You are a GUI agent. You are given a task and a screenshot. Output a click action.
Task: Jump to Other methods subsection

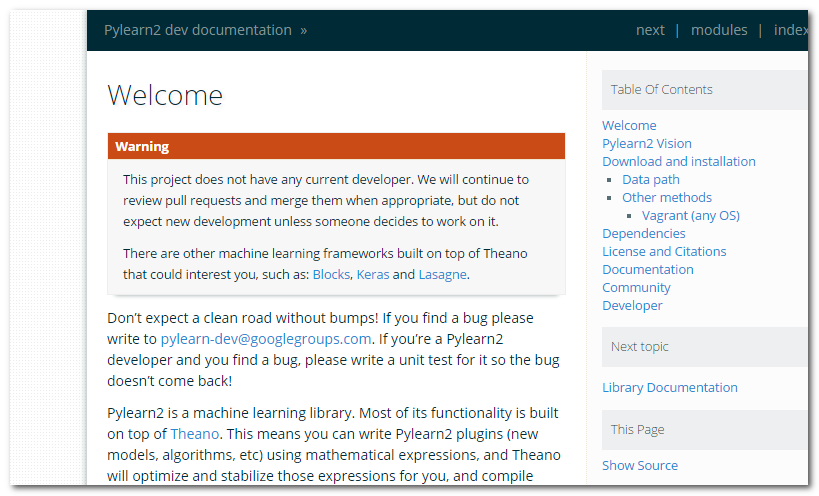coord(666,198)
